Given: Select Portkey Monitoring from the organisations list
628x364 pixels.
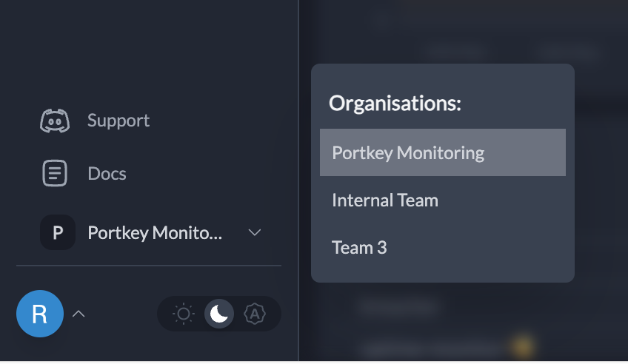Looking at the screenshot, I should [x=443, y=152].
